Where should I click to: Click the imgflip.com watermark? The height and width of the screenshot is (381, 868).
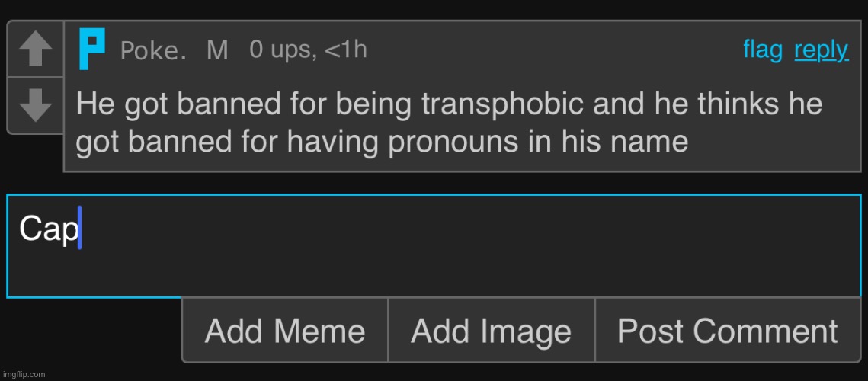[24, 375]
